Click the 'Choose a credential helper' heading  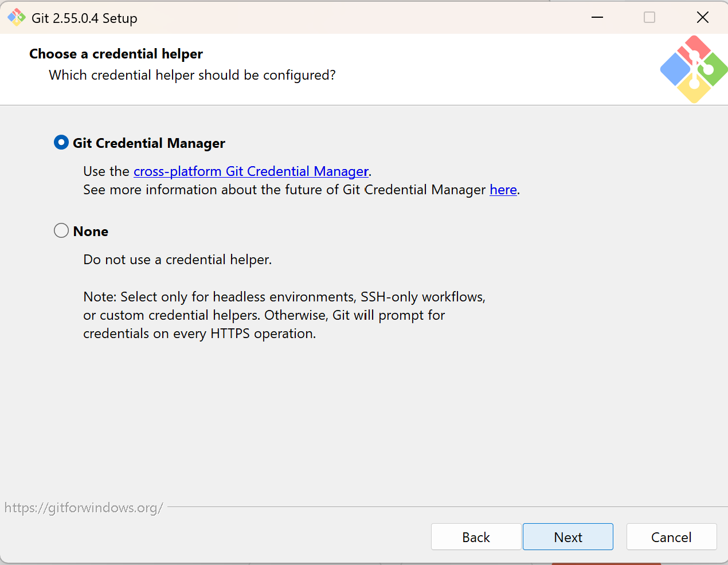[x=116, y=54]
